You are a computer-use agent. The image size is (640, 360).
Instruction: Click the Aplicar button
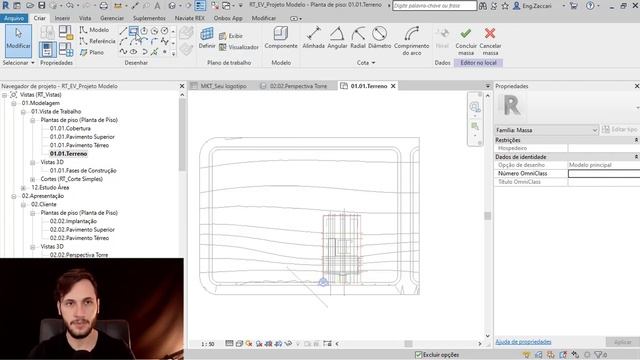point(622,342)
